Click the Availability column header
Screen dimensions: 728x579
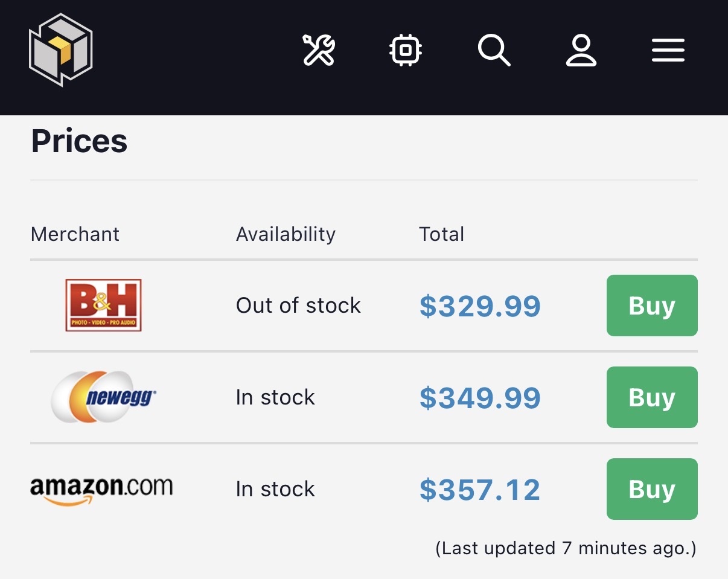[286, 234]
